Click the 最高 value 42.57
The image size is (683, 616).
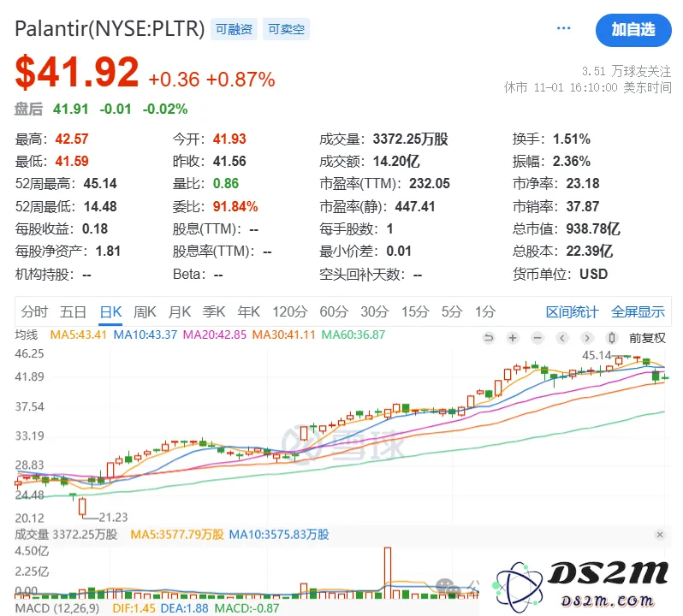[x=71, y=139]
